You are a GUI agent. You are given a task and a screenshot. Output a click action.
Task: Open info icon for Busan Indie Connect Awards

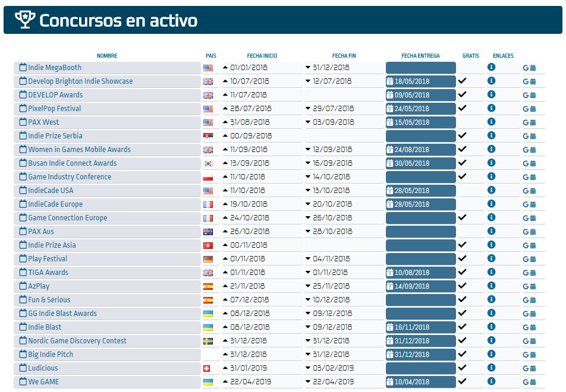click(491, 163)
